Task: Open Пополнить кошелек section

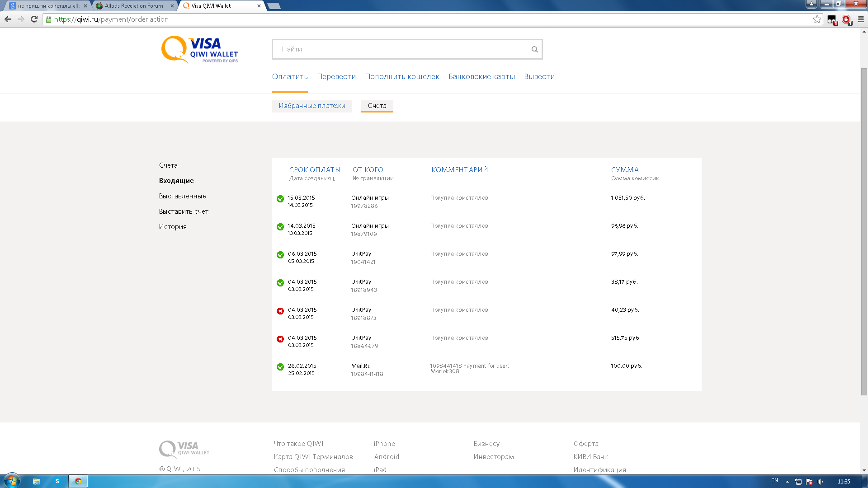Action: [x=402, y=77]
